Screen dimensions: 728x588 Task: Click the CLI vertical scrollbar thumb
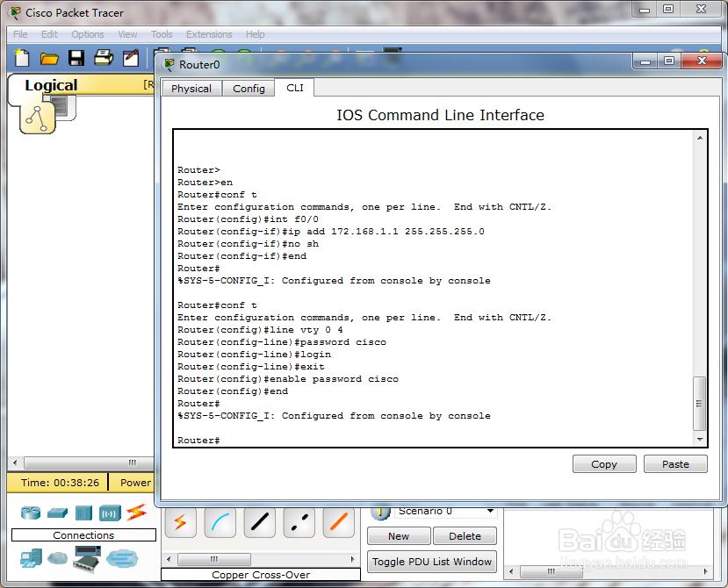pos(699,404)
